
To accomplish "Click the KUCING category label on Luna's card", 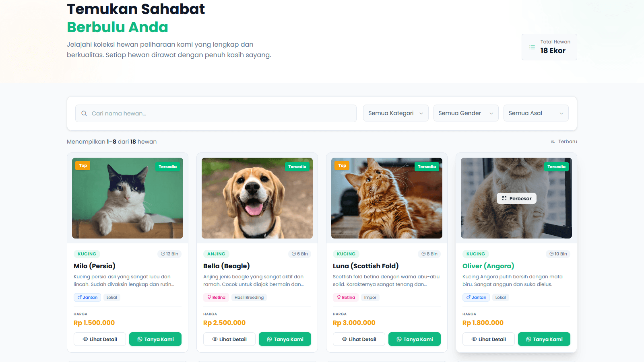I will (346, 253).
